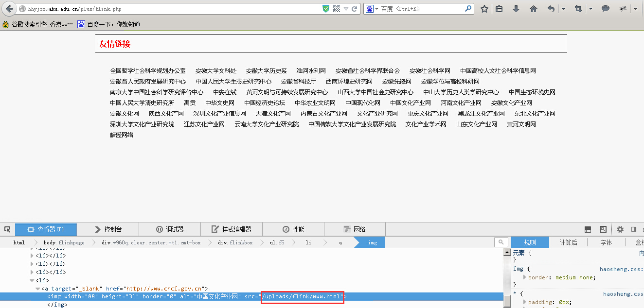644x308 pixels.
Task: Click the highlighted img element row
Action: tap(251, 297)
